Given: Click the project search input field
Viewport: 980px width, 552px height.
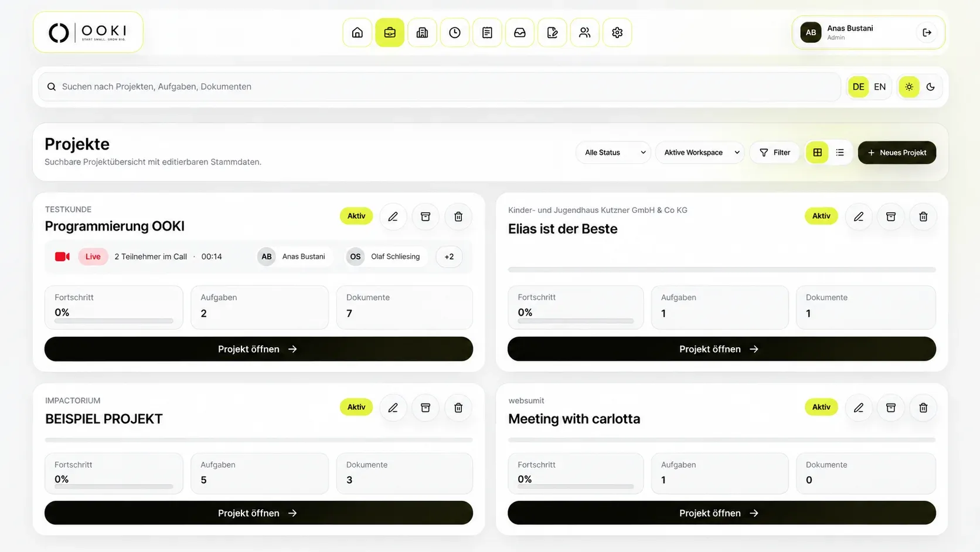Looking at the screenshot, I should 440,87.
